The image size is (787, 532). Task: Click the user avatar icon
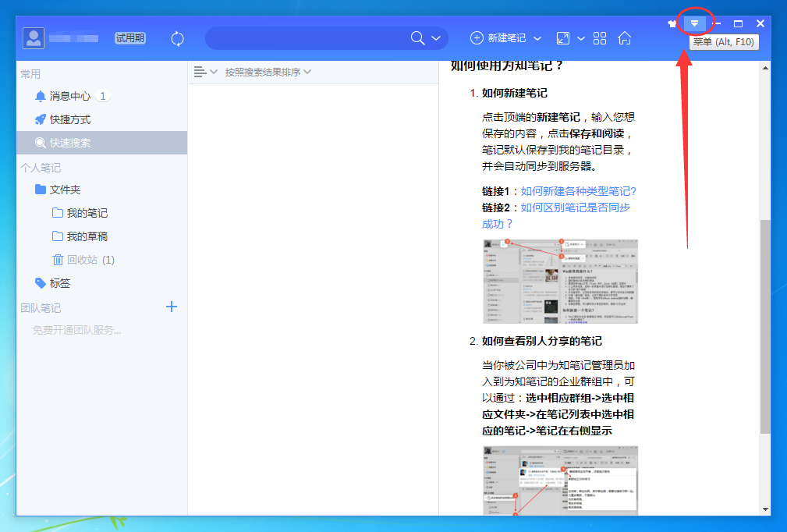click(x=33, y=37)
